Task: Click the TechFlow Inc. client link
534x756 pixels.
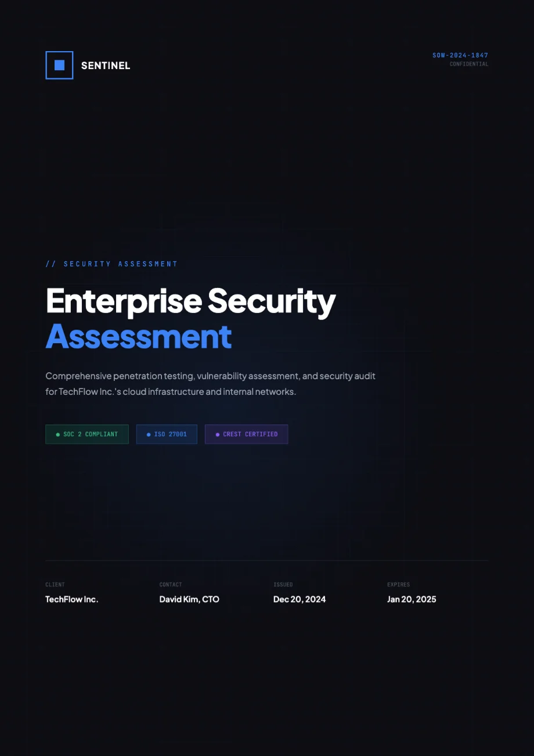Action: (71, 599)
